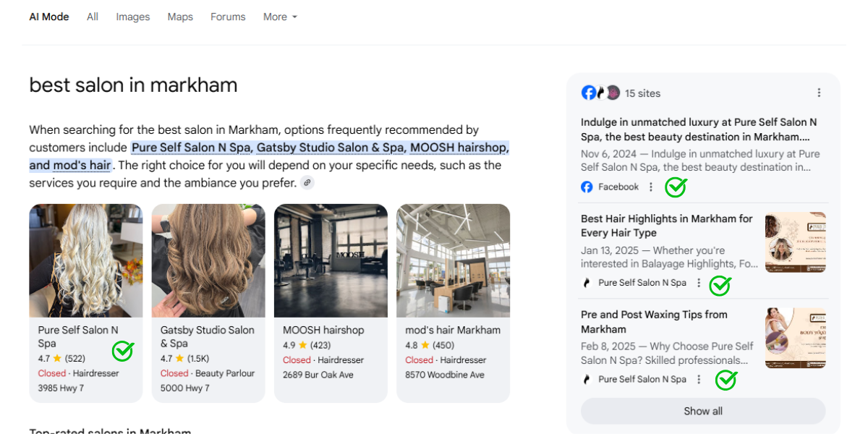Open options menu for the Hair Highlights result
Viewport: 868px width, 434px height.
pyautogui.click(x=699, y=283)
